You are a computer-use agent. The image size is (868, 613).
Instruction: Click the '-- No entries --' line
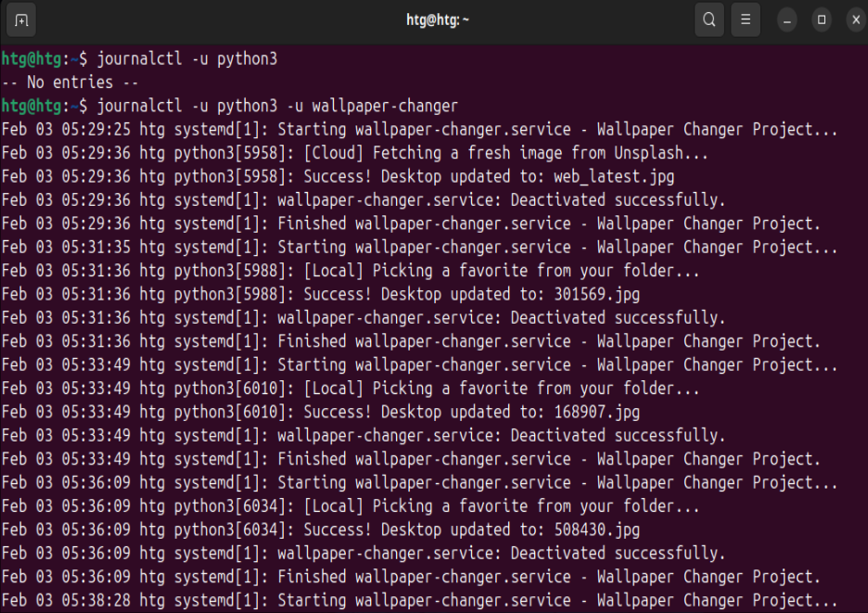pos(70,83)
